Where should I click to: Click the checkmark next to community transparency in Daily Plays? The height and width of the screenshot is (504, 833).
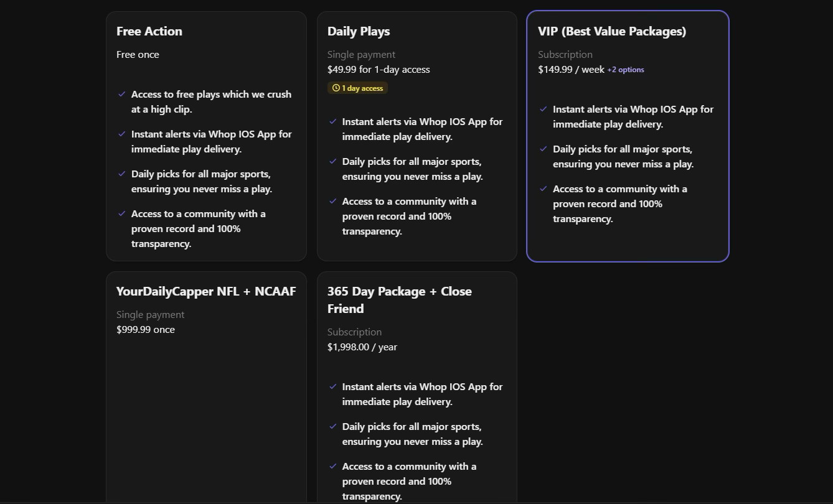(332, 201)
